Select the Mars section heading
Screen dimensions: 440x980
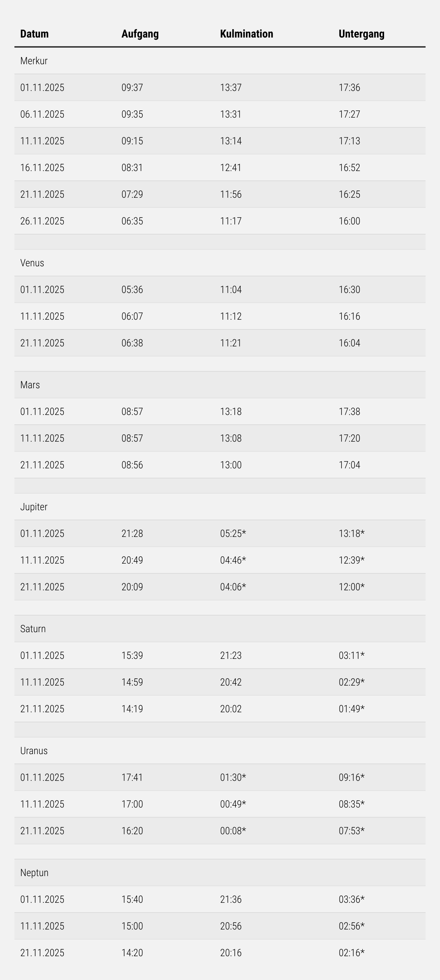click(30, 385)
